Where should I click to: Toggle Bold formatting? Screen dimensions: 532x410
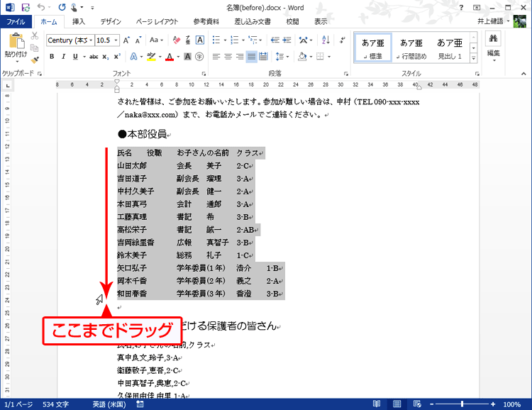pos(52,57)
